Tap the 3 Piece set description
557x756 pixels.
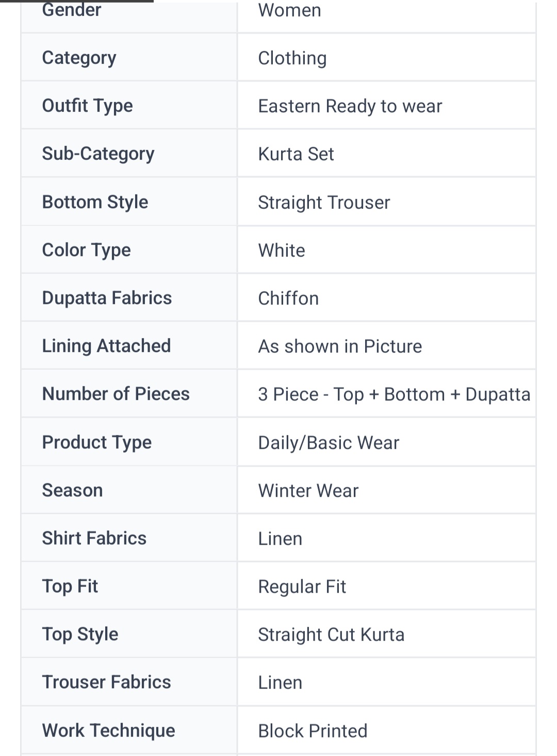tap(394, 395)
